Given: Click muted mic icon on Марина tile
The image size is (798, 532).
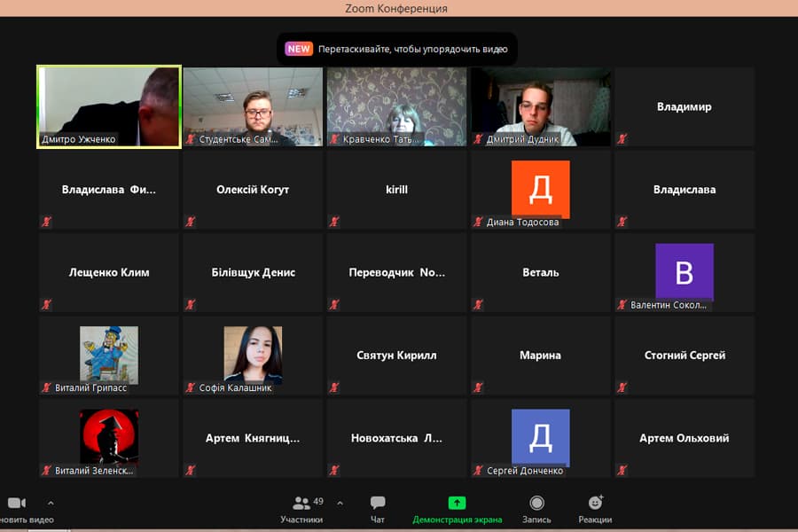Looking at the screenshot, I should [478, 387].
